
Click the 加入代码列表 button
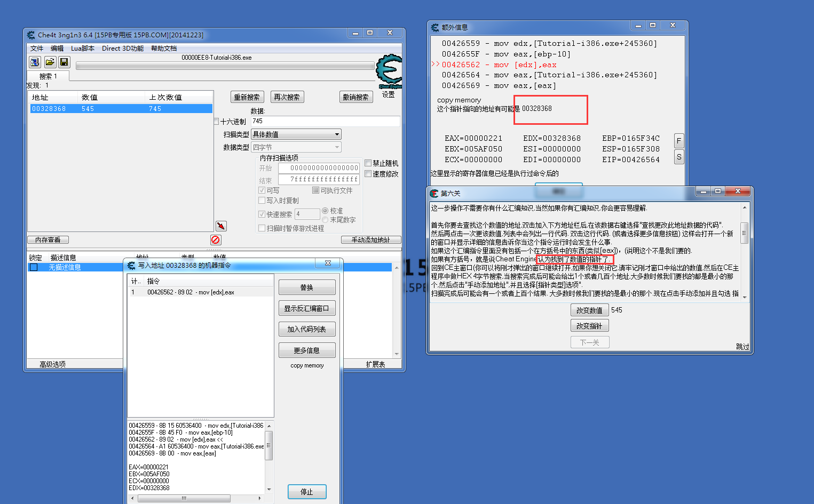(307, 329)
